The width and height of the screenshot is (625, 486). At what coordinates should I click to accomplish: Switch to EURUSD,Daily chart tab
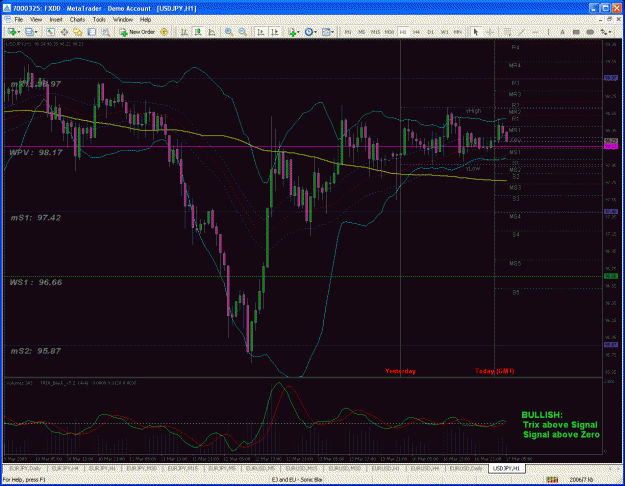(466, 468)
